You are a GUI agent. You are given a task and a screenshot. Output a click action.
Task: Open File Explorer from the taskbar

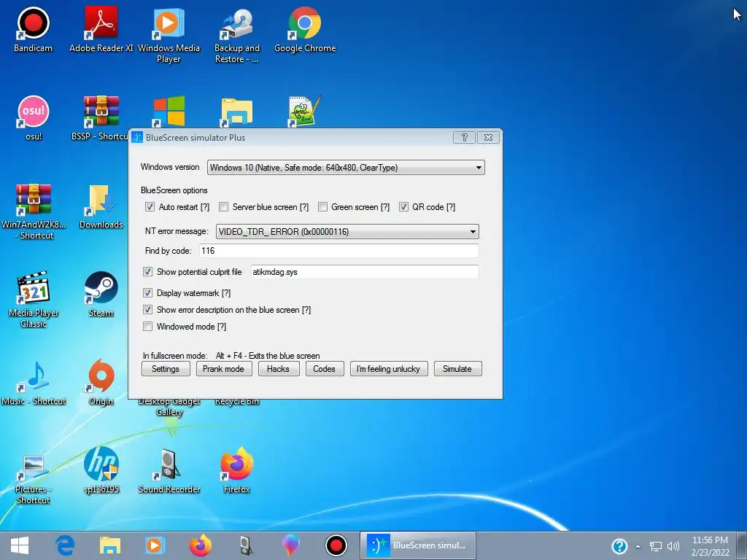click(110, 545)
